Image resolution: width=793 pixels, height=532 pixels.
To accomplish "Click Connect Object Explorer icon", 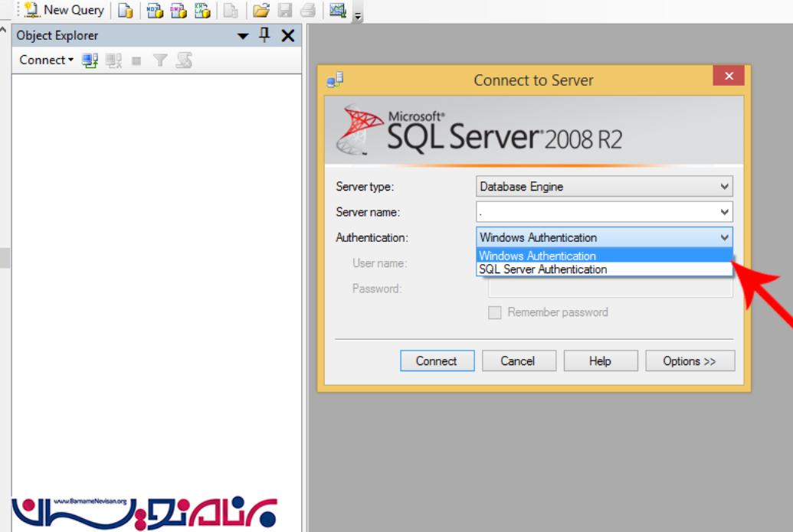I will pos(90,60).
